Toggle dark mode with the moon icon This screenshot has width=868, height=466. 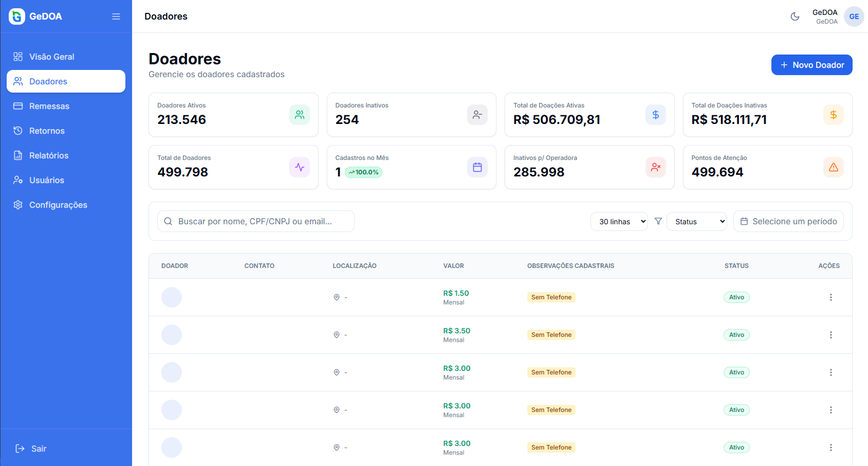795,16
